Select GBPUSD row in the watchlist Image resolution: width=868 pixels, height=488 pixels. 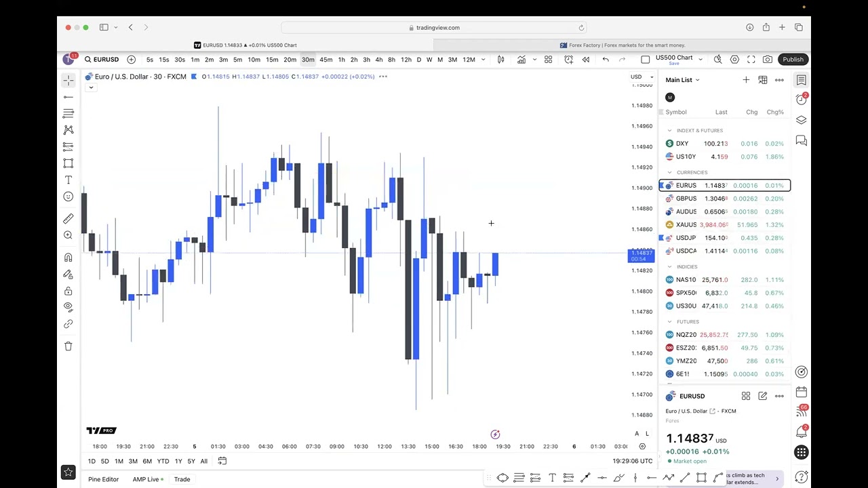pyautogui.click(x=725, y=199)
